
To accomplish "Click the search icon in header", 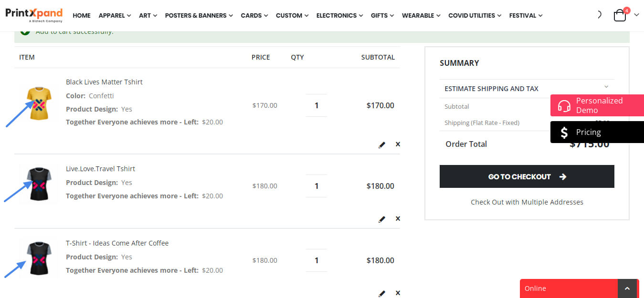I will pos(599,15).
